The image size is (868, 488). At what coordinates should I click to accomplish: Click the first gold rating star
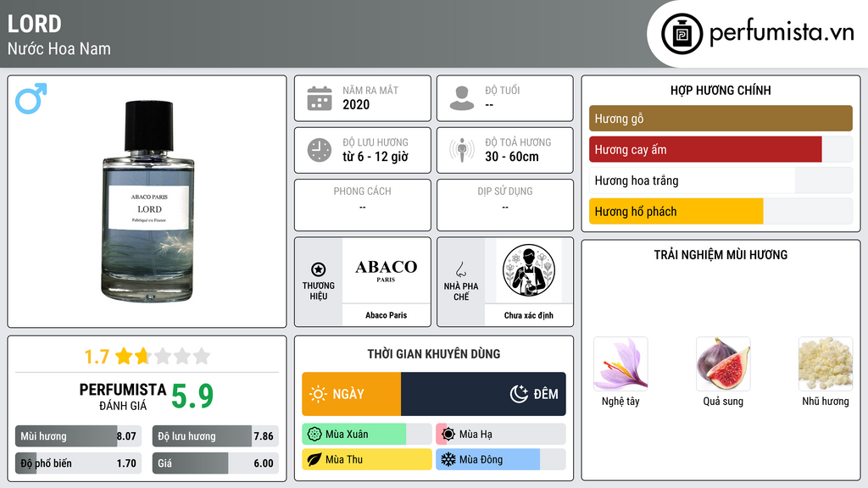[124, 356]
